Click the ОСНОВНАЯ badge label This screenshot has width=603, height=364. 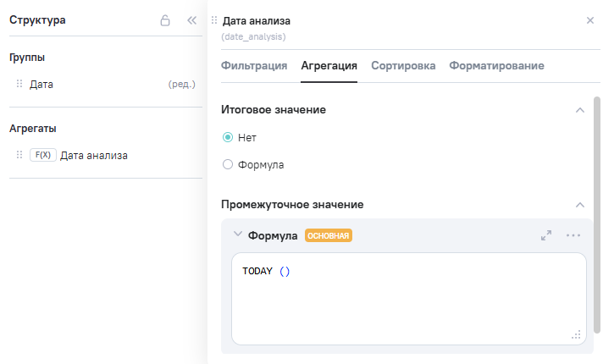pos(329,235)
